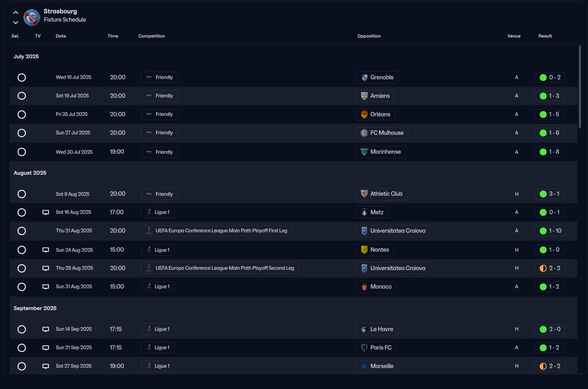Select the Orléans fixture radio button
Viewport: 588px width, 389px height.
click(x=22, y=115)
